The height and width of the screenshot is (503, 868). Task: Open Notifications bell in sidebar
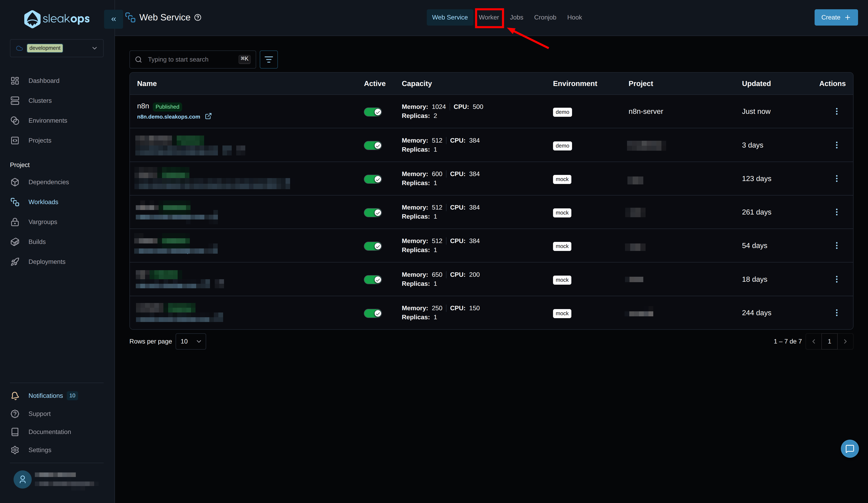15,396
